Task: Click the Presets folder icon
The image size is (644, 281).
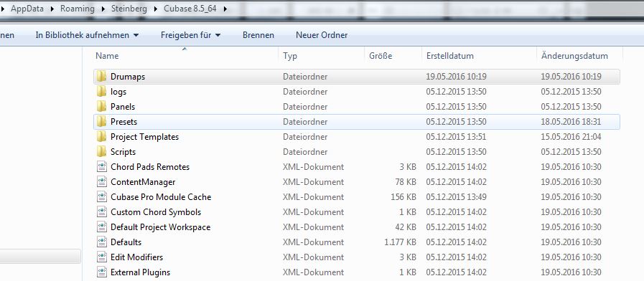Action: [x=101, y=121]
